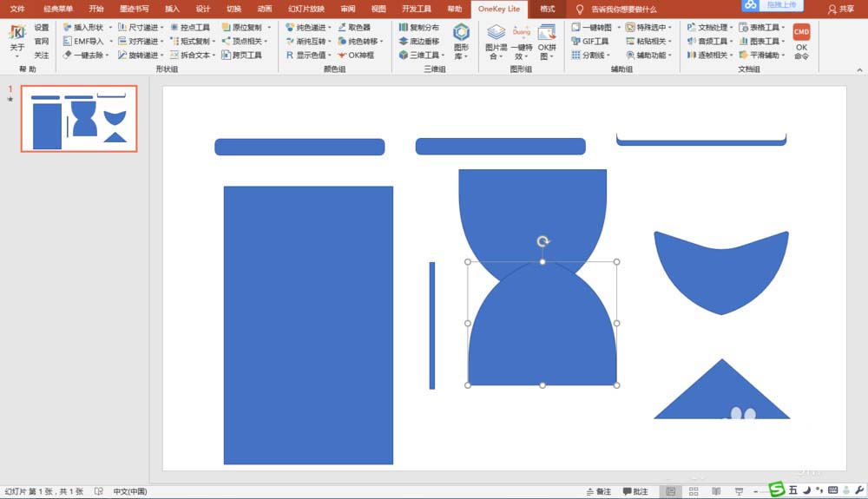868x499 pixels.
Task: Expand the 插入形状 dropdown arrow
Action: [x=110, y=27]
